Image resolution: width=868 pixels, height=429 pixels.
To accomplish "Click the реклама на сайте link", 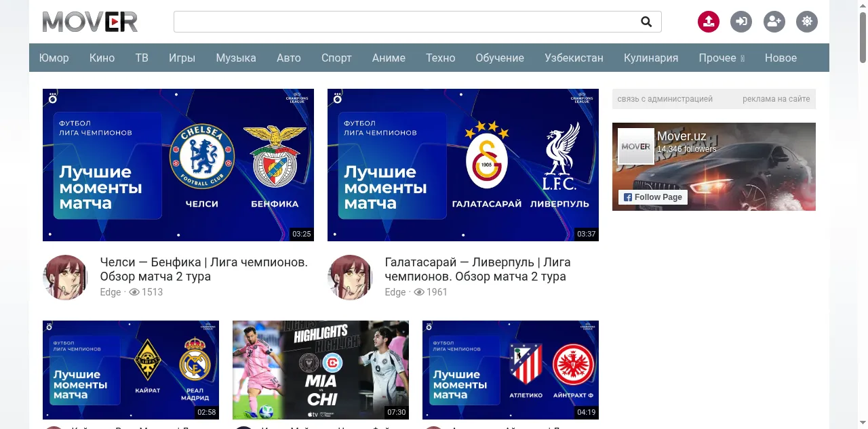I will 776,99.
